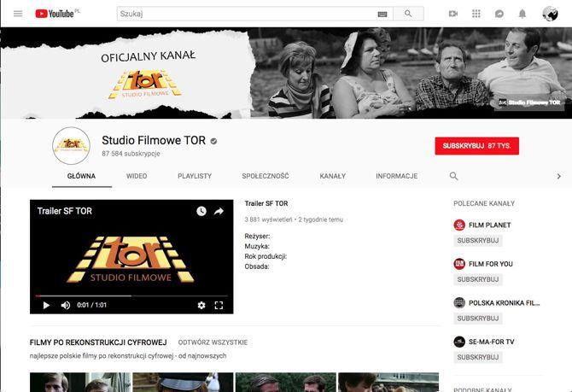
Task: Open the Trailer SF TOR title link
Action: coord(266,203)
